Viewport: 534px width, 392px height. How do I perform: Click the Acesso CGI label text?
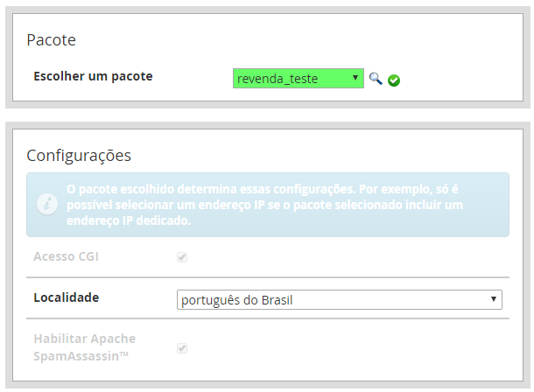pos(66,256)
